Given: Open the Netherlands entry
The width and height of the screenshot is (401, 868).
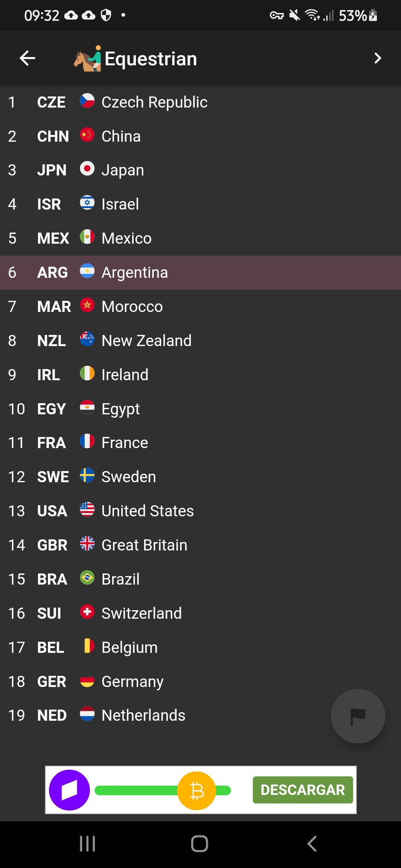Looking at the screenshot, I should 200,716.
